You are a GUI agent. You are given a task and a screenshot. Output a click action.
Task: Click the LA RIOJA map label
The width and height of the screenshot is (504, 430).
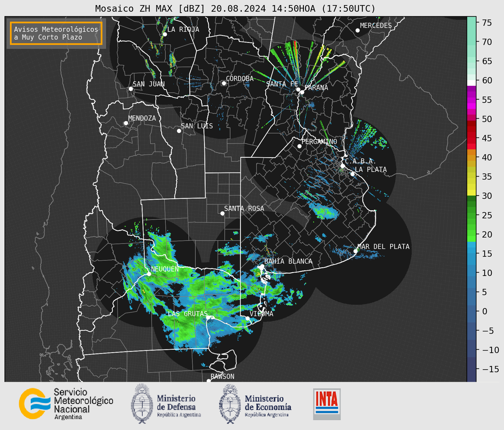(183, 29)
